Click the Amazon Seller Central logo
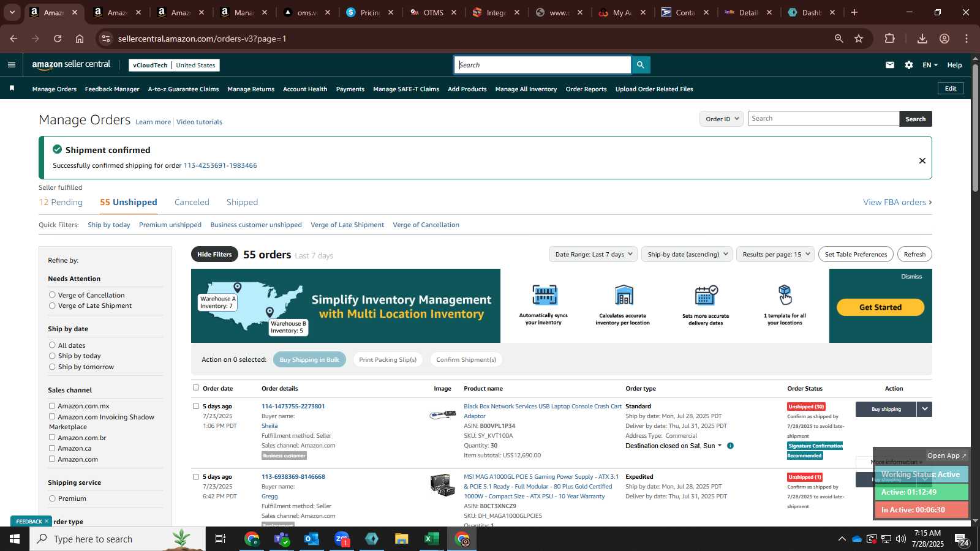This screenshot has width=980, height=551. tap(71, 64)
